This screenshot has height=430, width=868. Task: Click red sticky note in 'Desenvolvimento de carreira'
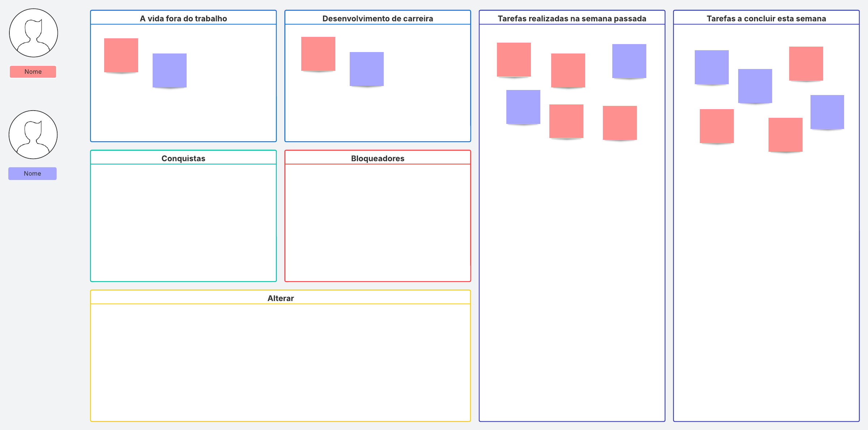[x=318, y=54]
